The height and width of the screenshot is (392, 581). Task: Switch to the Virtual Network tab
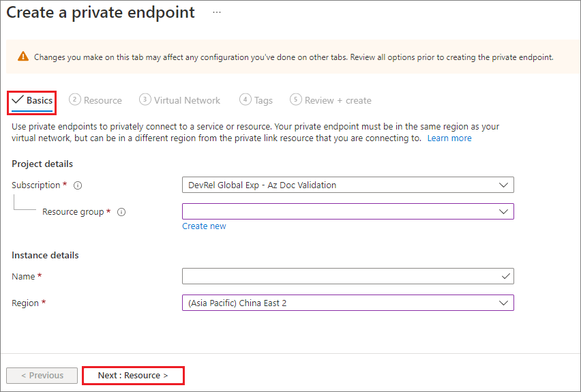(x=187, y=100)
